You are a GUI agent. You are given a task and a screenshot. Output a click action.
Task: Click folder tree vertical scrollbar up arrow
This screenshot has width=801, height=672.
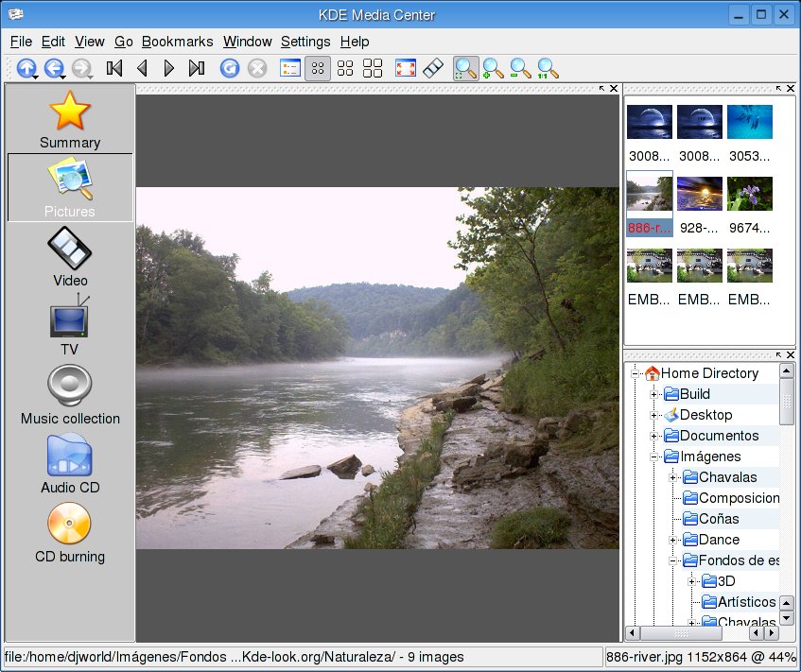click(x=786, y=370)
